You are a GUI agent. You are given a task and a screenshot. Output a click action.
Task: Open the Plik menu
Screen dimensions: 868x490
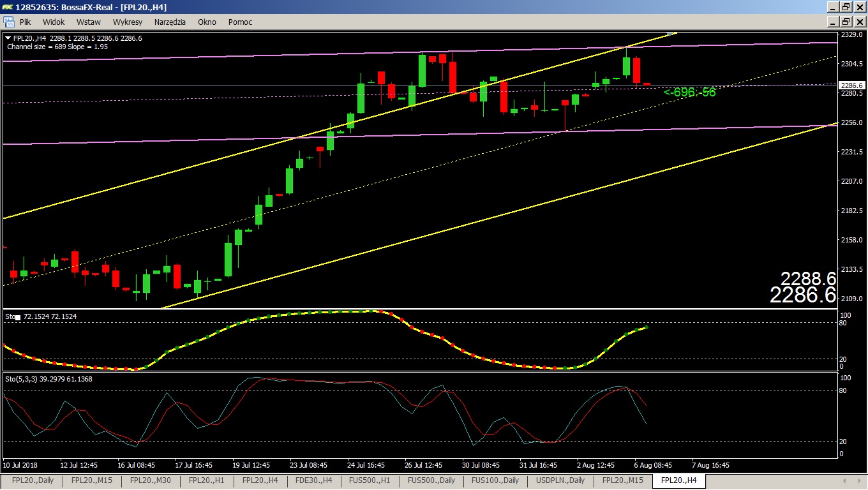click(x=26, y=22)
